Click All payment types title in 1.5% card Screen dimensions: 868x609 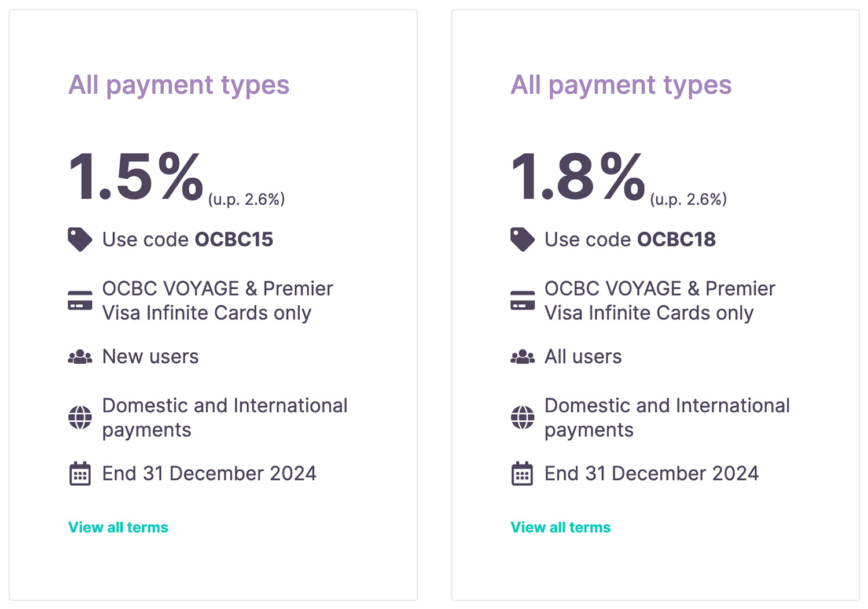point(179,85)
